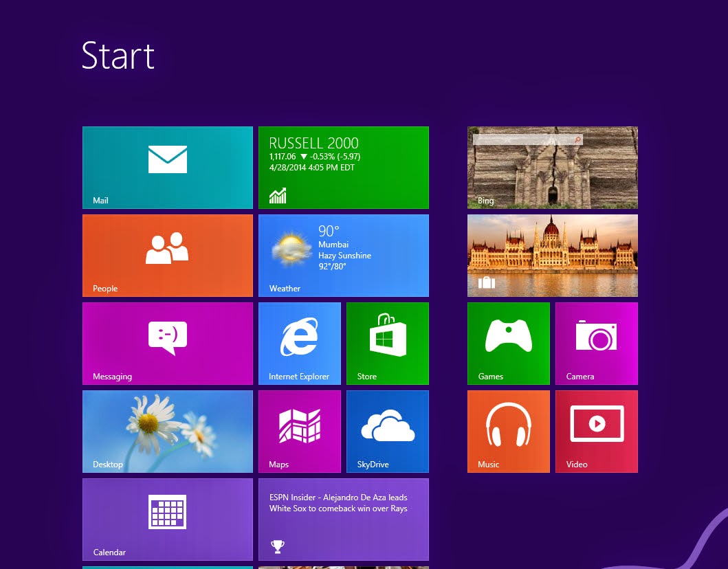The height and width of the screenshot is (569, 728).
Task: Launch the Messaging tile
Action: pyautogui.click(x=168, y=344)
